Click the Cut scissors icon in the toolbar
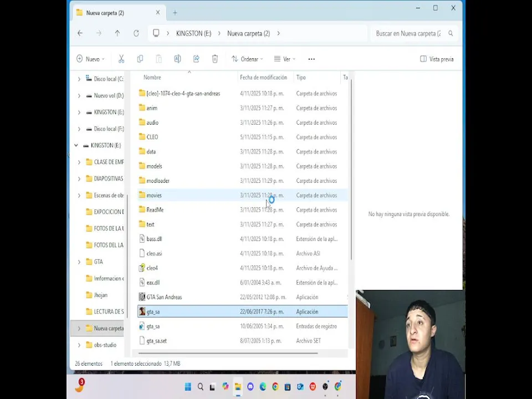 121,59
